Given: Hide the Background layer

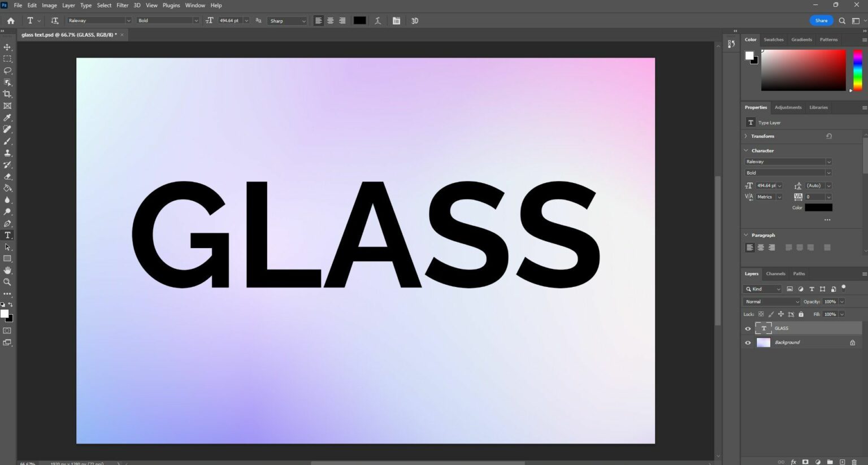Looking at the screenshot, I should [x=748, y=342].
